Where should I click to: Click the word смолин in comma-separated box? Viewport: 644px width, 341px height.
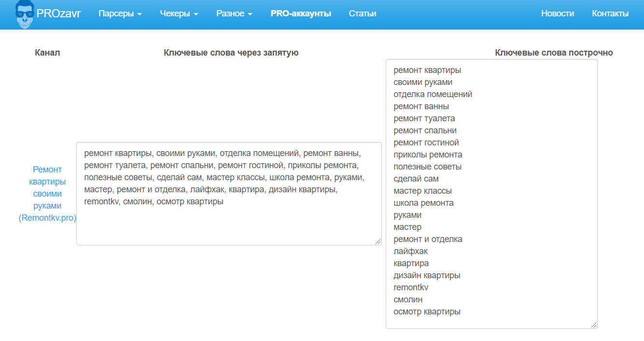point(138,202)
